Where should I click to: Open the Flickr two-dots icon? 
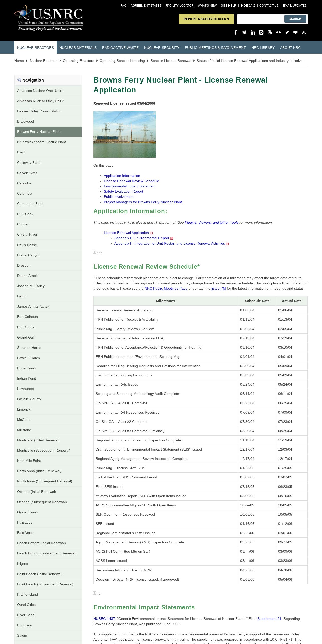pyautogui.click(x=278, y=32)
